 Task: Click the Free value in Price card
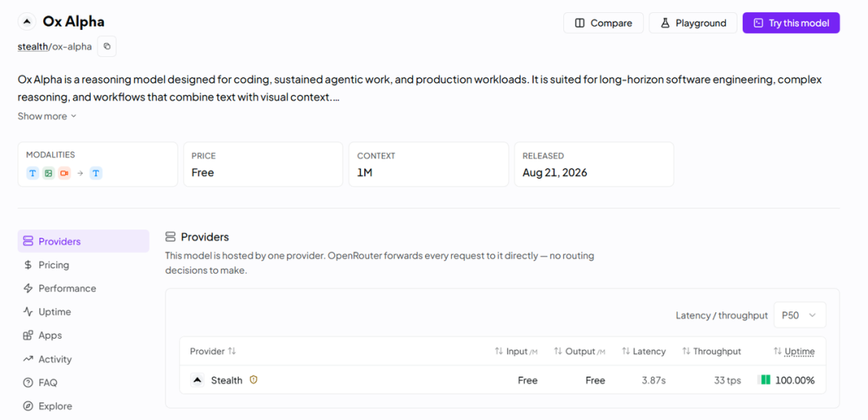[203, 172]
